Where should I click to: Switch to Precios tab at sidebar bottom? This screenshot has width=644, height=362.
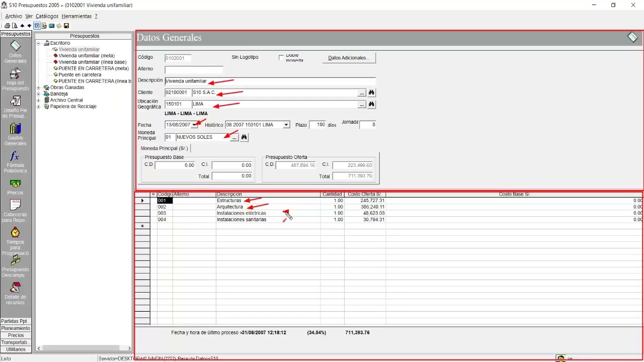coord(16,335)
